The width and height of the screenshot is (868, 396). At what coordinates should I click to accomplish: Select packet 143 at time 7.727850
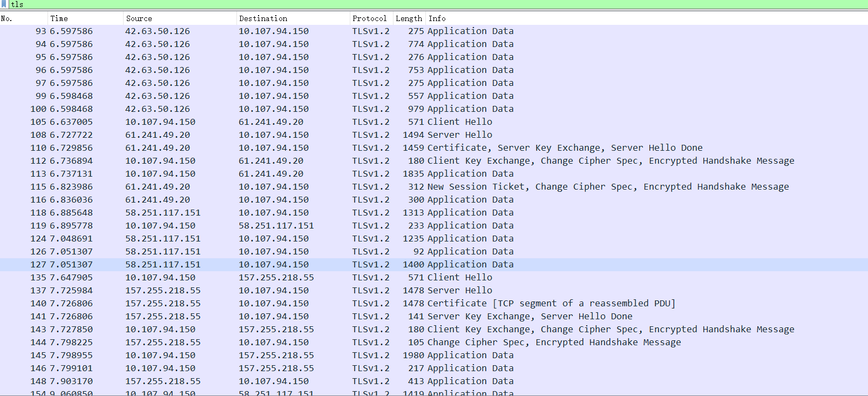tap(434, 330)
